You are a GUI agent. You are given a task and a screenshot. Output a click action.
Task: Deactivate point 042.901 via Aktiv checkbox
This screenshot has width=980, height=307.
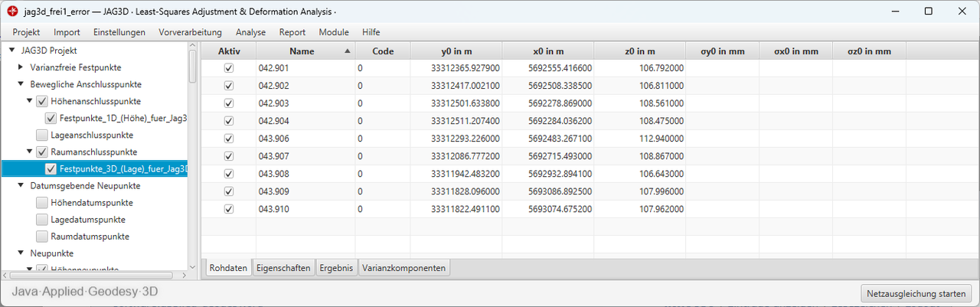[228, 68]
